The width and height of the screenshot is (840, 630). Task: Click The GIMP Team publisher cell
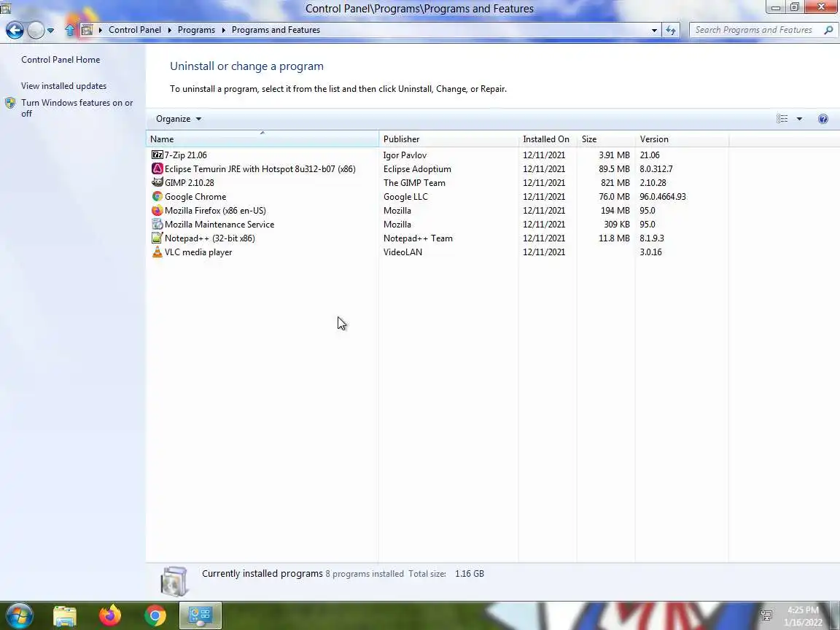(414, 183)
